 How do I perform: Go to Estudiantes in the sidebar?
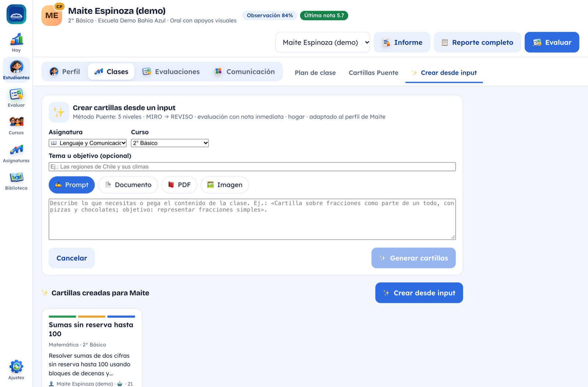point(16,70)
